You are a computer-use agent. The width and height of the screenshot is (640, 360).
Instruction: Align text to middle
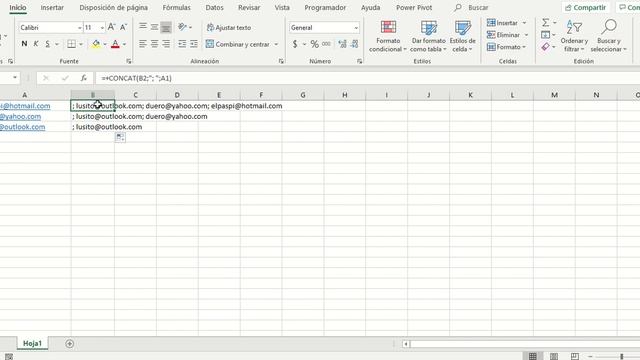click(154, 27)
